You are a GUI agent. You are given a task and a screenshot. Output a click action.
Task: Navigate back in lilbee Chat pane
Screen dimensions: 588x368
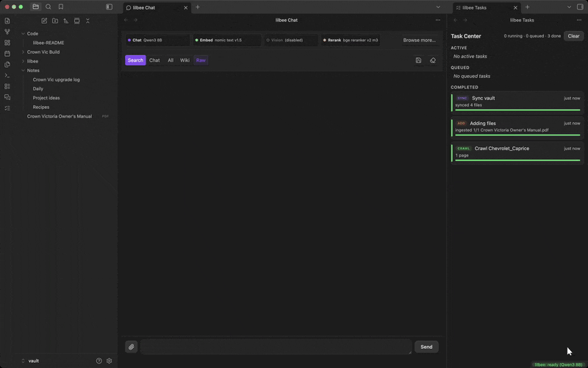tap(126, 20)
